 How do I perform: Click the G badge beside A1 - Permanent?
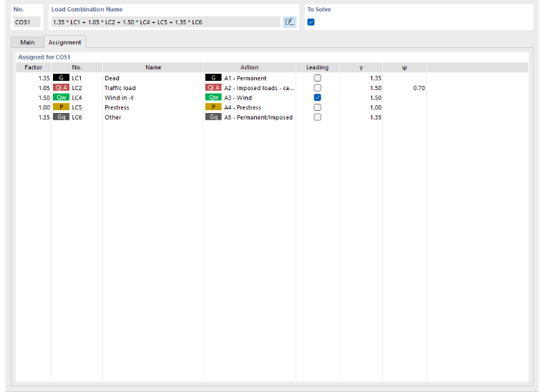coord(213,78)
